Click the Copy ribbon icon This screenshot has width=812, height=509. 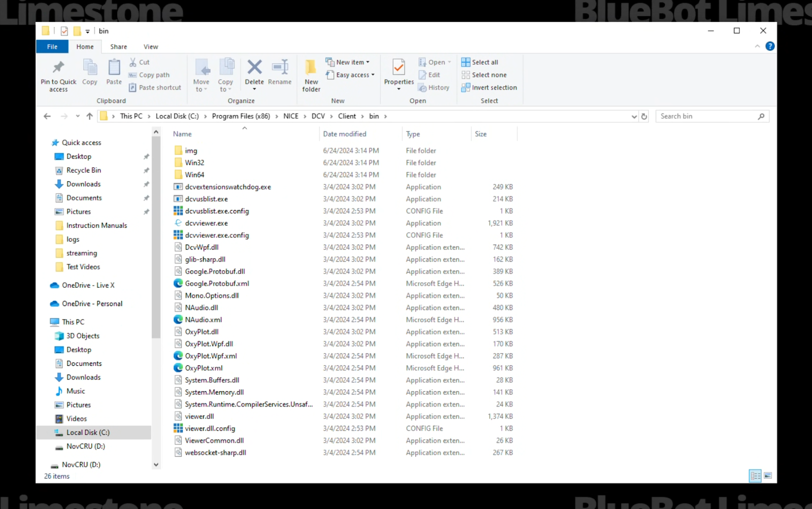pos(90,67)
